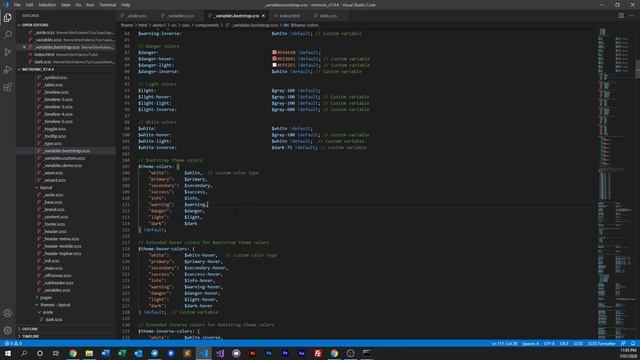Click the taskbar clock
640x360 pixels.
click(x=628, y=353)
